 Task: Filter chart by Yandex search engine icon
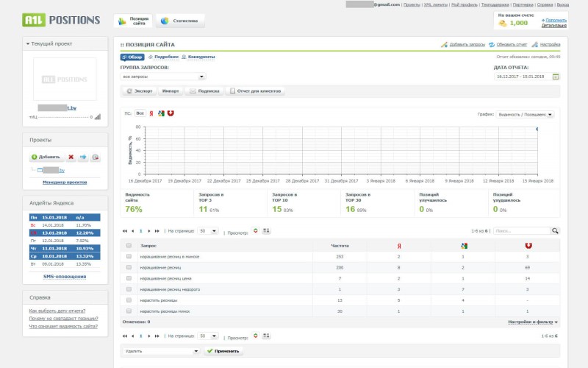coord(151,113)
